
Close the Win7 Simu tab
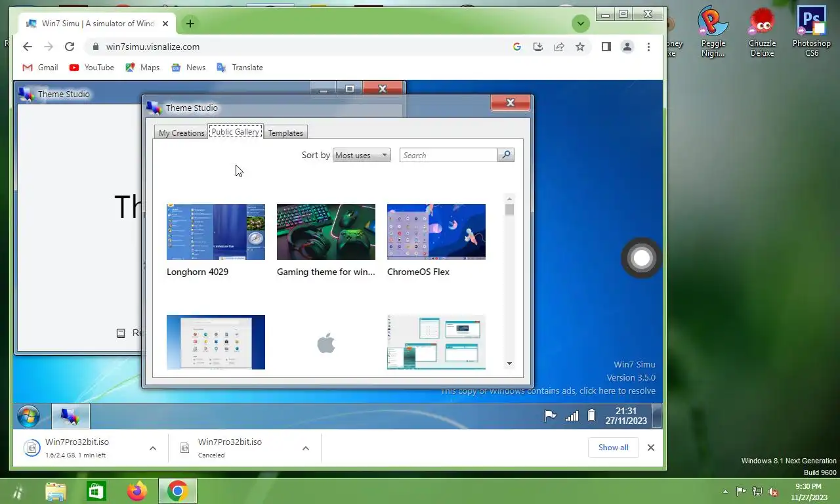tap(165, 24)
